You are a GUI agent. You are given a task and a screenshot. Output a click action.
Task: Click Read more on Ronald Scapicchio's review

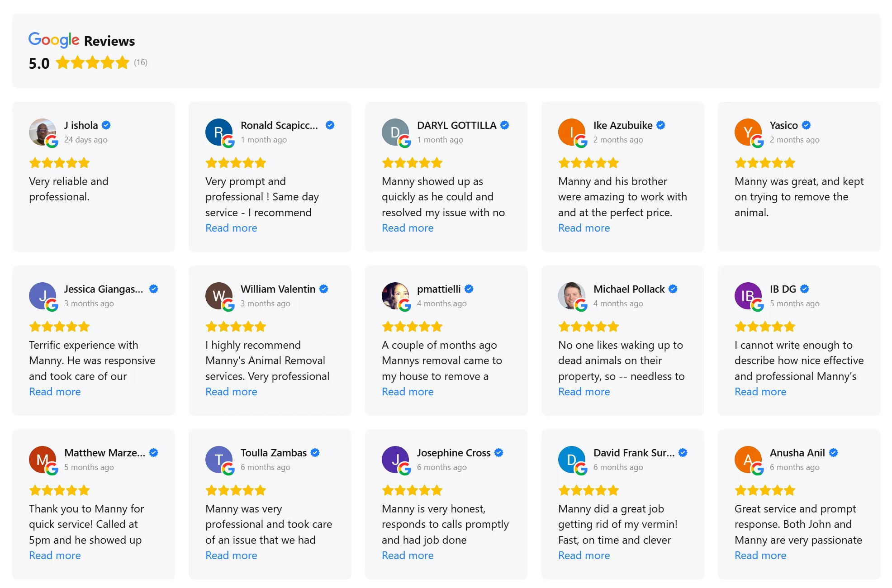[x=231, y=228]
